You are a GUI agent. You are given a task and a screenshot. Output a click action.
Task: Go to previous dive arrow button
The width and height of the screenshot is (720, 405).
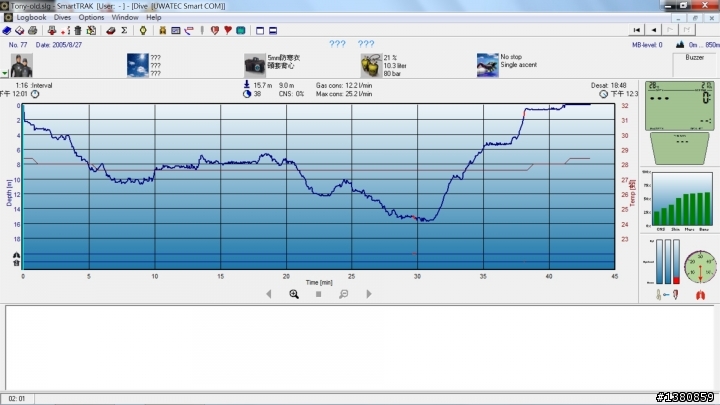click(x=653, y=30)
